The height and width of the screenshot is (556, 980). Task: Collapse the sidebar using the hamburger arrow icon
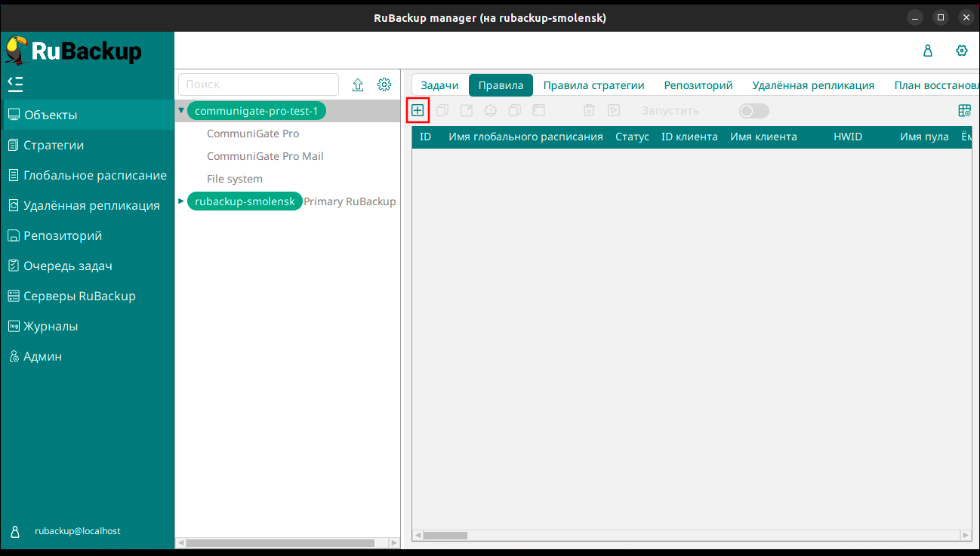(15, 83)
